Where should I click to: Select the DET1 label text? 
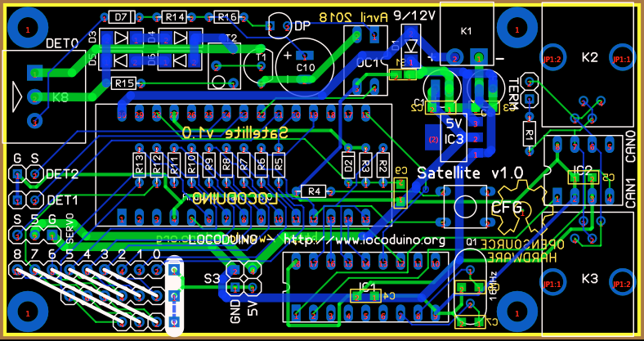pos(63,200)
